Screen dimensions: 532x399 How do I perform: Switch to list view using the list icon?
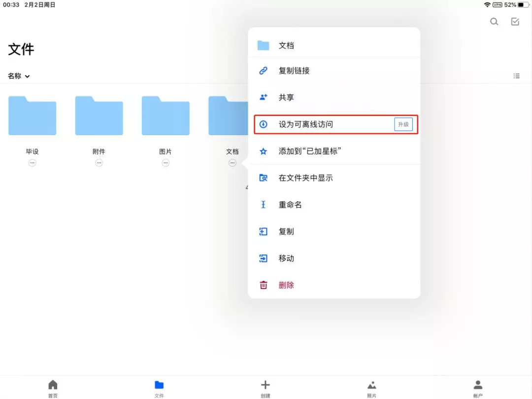tap(516, 76)
